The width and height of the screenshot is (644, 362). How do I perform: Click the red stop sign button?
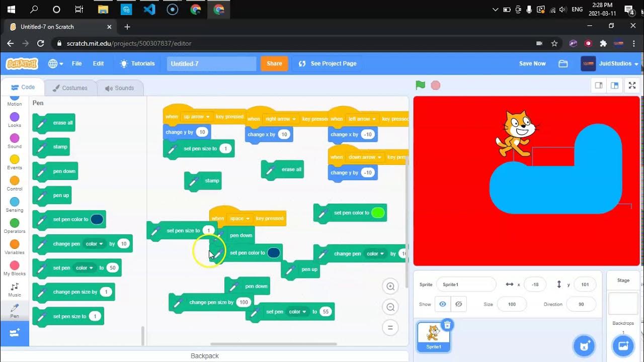[436, 85]
